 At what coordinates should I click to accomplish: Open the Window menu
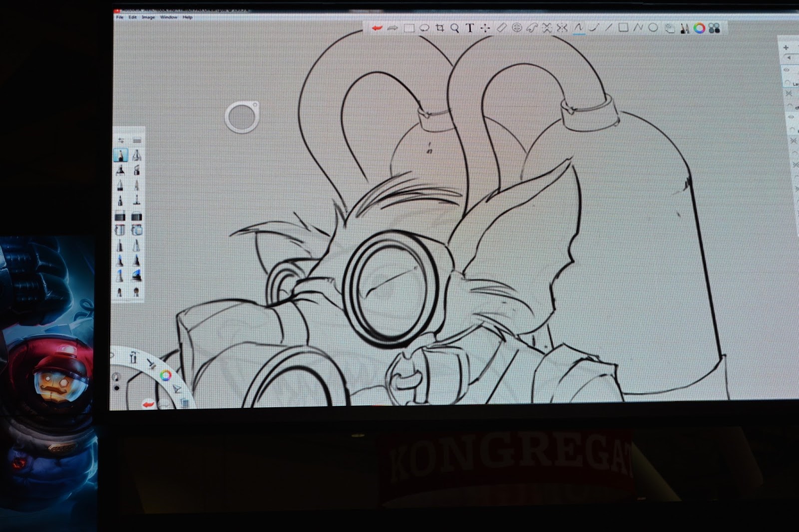click(169, 17)
